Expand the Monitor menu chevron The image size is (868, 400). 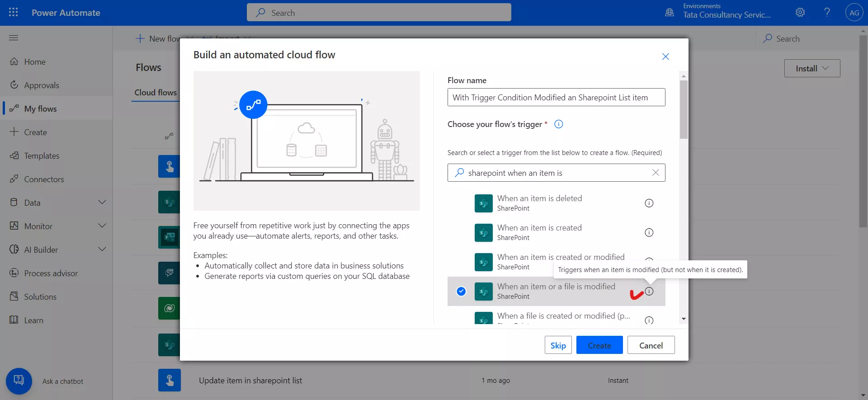pyautogui.click(x=102, y=226)
